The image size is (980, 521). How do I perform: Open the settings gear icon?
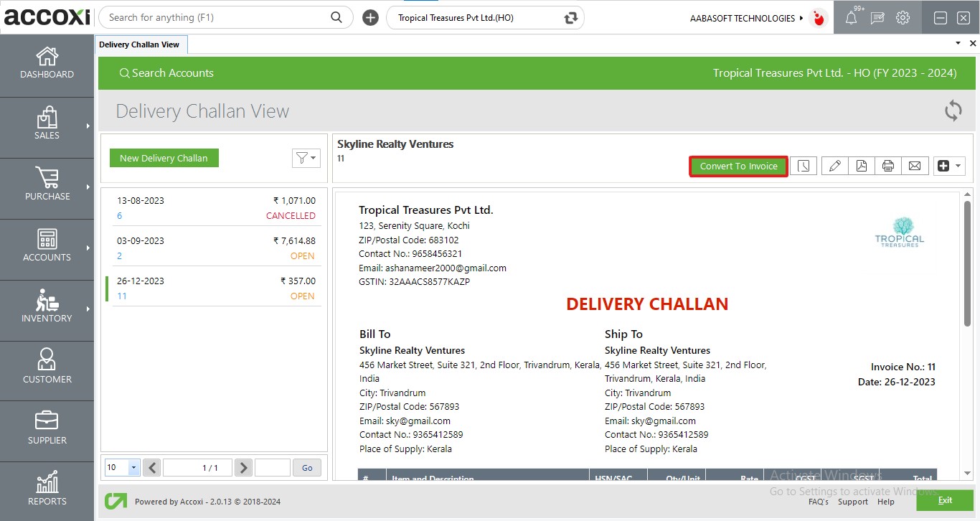pos(903,18)
